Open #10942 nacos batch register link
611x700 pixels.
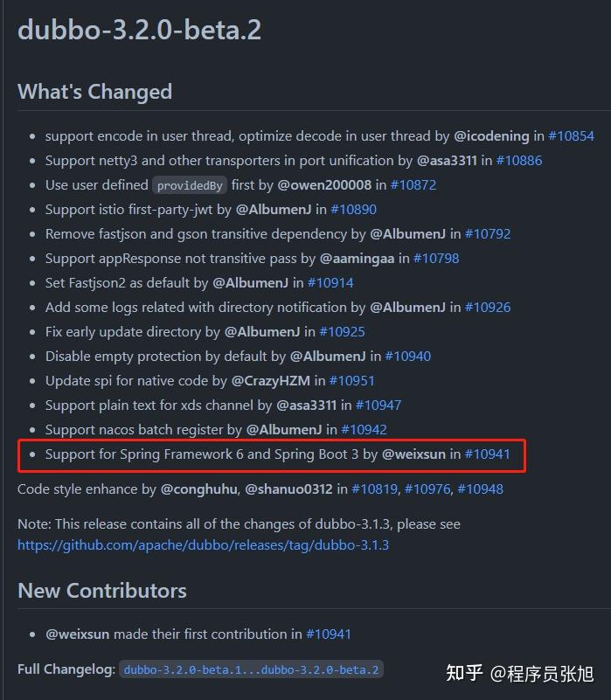[x=364, y=429]
